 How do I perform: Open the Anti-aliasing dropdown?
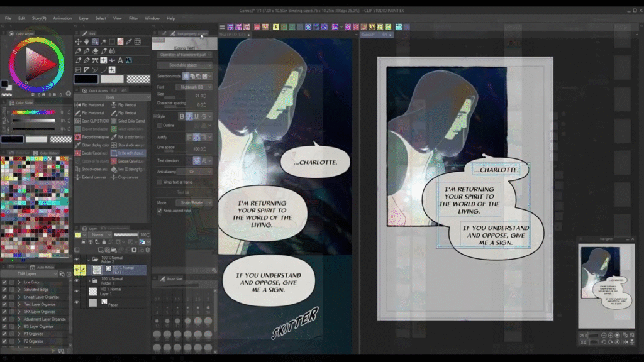coord(192,172)
